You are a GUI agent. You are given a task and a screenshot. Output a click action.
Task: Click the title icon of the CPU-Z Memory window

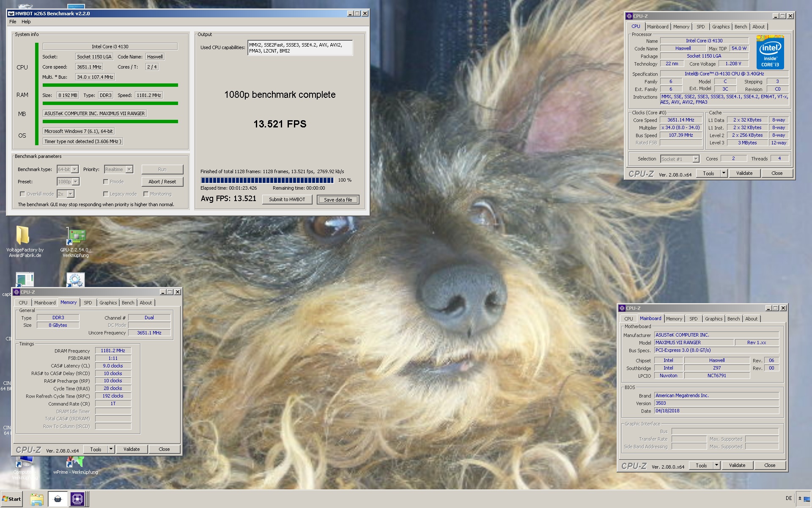pos(16,292)
